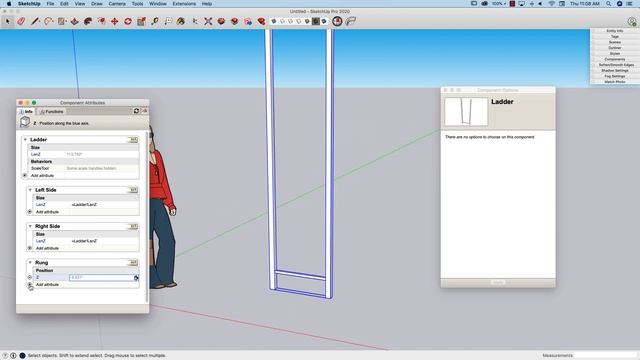Open the Camera menu
Screen dimensions: 640x360
pyautogui.click(x=117, y=4)
